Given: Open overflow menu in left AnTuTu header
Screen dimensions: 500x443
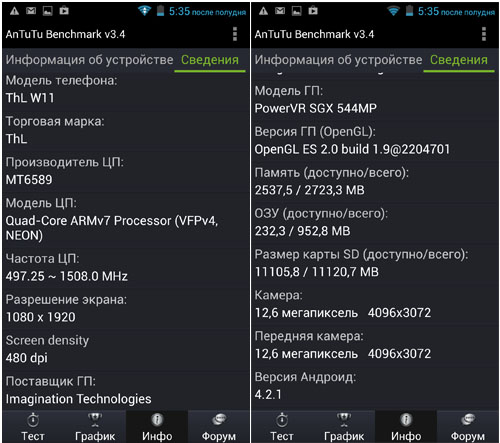Looking at the screenshot, I should click(x=235, y=34).
